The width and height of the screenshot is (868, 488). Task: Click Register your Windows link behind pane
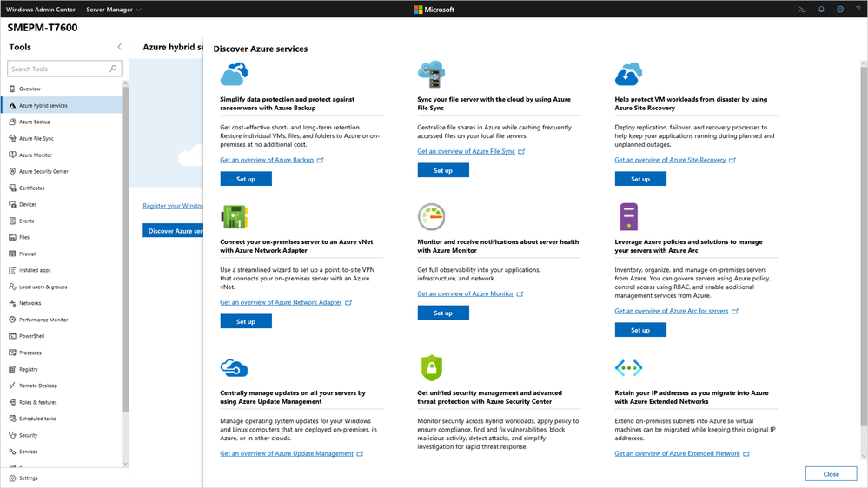tap(173, 206)
